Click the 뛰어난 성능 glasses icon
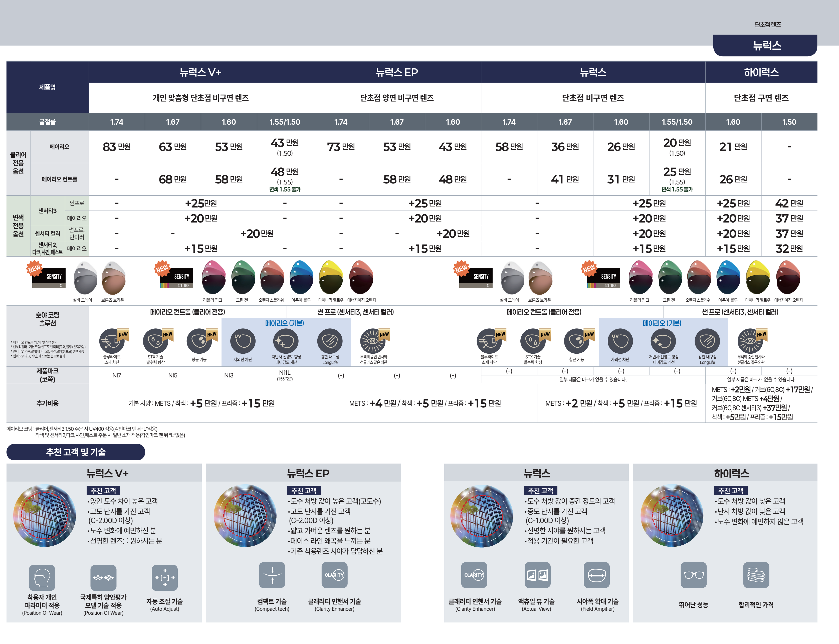Image resolution: width=839 pixels, height=644 pixels. pyautogui.click(x=694, y=575)
